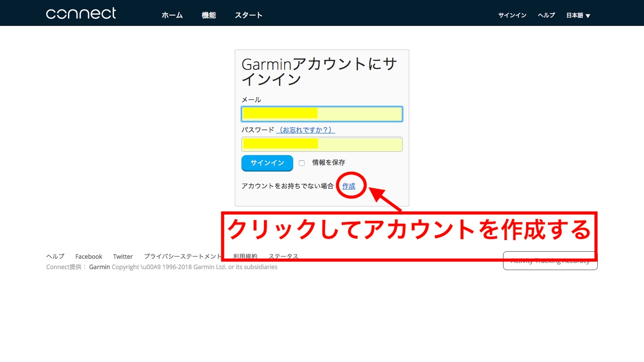Viewport: 644px width, 362px height.
Task: Open the Facebook footer link
Action: tap(89, 256)
